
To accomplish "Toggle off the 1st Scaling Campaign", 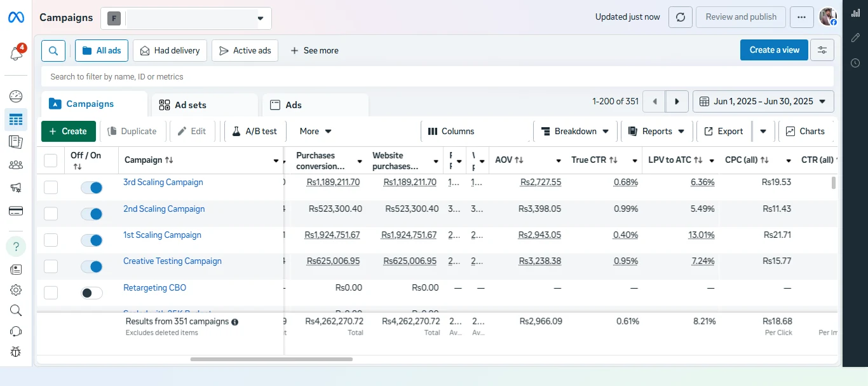I will (x=92, y=240).
